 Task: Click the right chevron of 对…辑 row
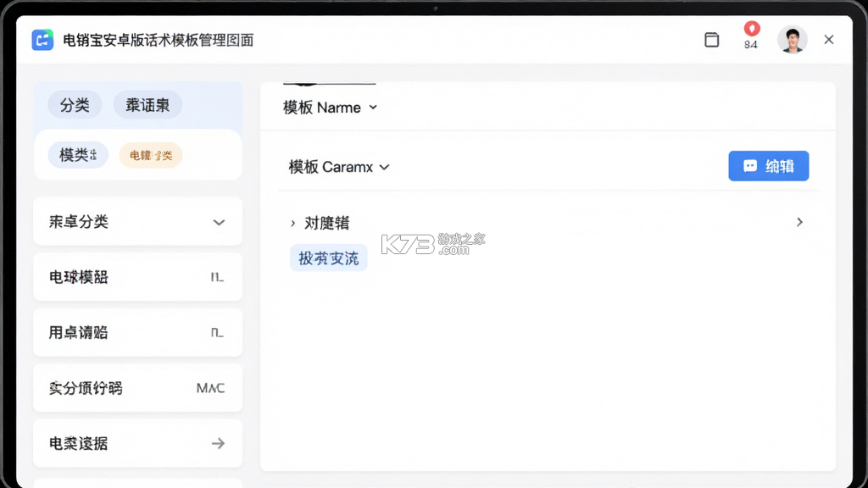coord(800,222)
